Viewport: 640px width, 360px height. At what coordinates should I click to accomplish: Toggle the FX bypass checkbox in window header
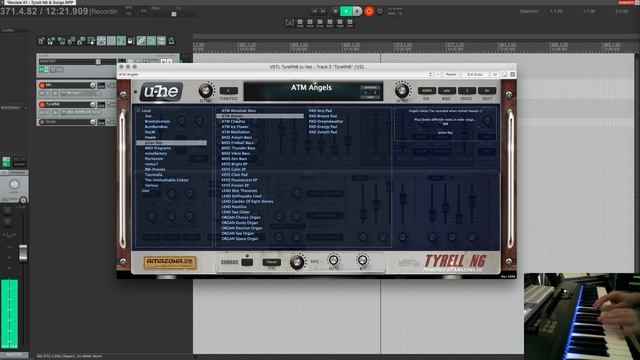tap(513, 75)
